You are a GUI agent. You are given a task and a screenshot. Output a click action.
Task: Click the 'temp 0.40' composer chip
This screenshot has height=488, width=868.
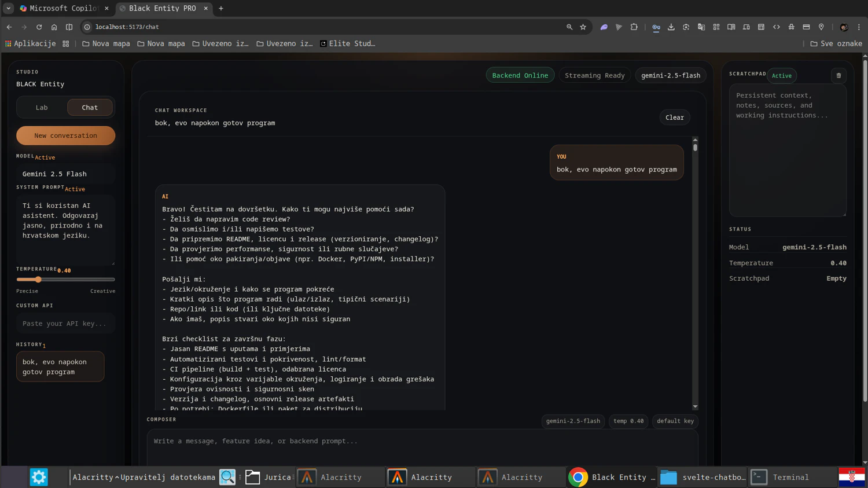tap(628, 421)
